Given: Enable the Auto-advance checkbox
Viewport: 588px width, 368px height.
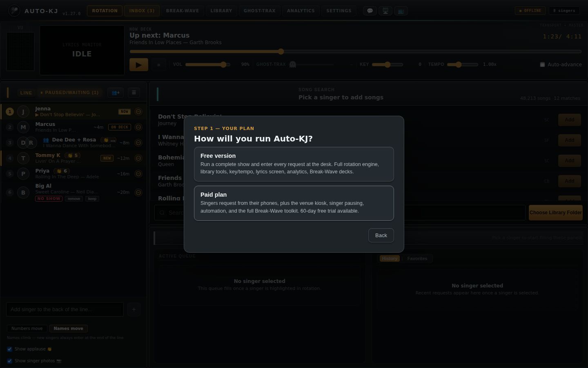Looking at the screenshot, I should (x=542, y=65).
